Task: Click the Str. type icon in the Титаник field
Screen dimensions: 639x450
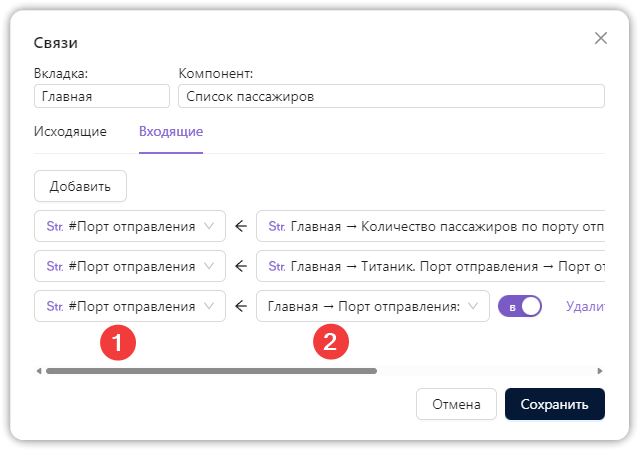Action: [277, 266]
